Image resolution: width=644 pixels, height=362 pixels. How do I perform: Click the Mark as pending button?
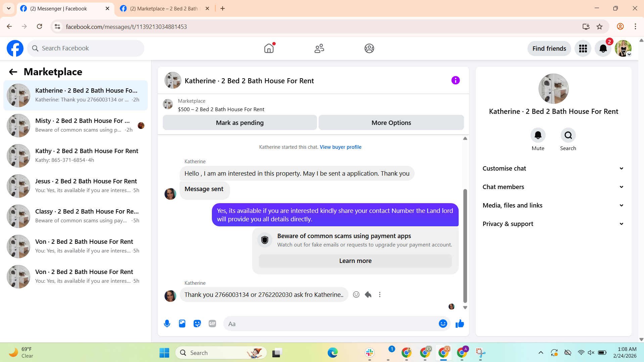point(240,123)
